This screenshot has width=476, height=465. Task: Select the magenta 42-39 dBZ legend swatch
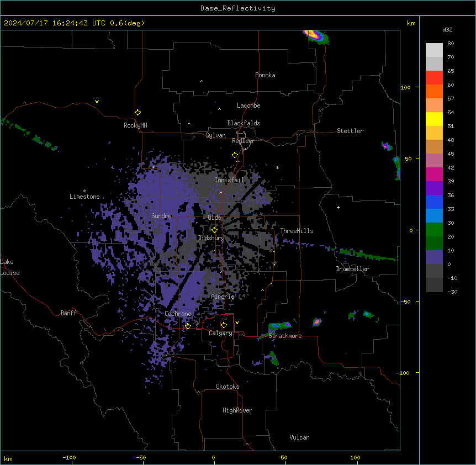point(434,174)
